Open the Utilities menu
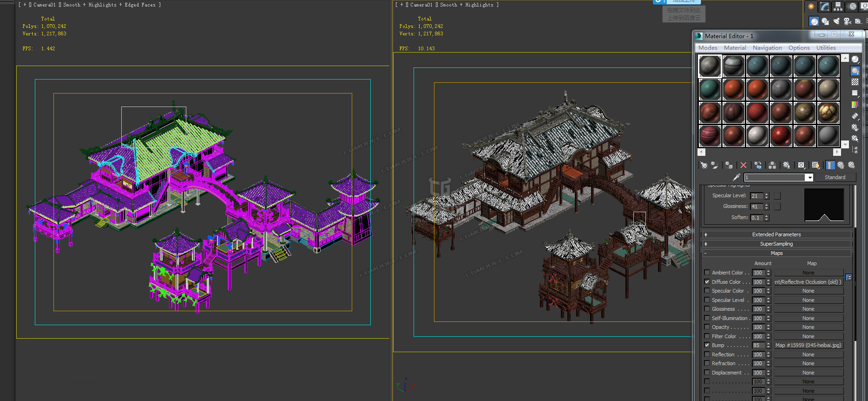Viewport: 868px width, 401px height. [826, 48]
